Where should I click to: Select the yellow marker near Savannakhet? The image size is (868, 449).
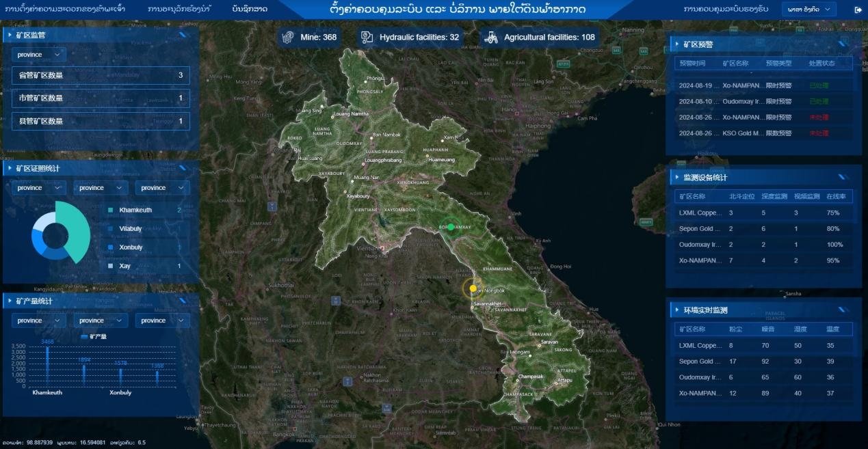tap(473, 288)
